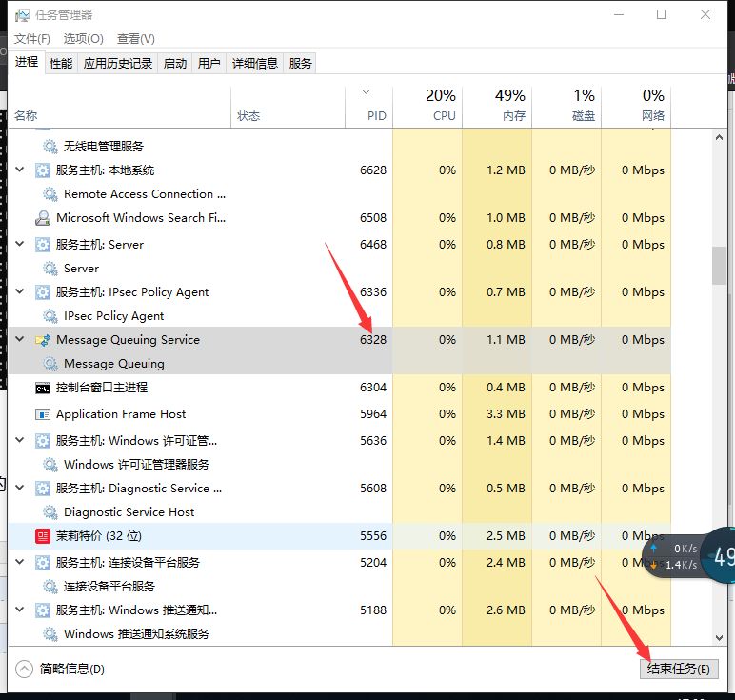Click the red 茉莉特价 (32 位) app icon
The width and height of the screenshot is (735, 700).
click(x=43, y=536)
